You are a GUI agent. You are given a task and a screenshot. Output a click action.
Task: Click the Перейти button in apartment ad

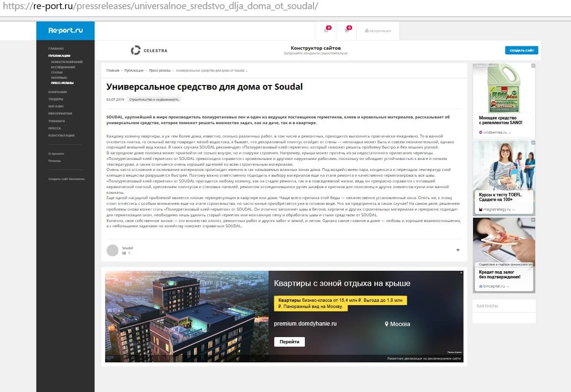(x=290, y=342)
